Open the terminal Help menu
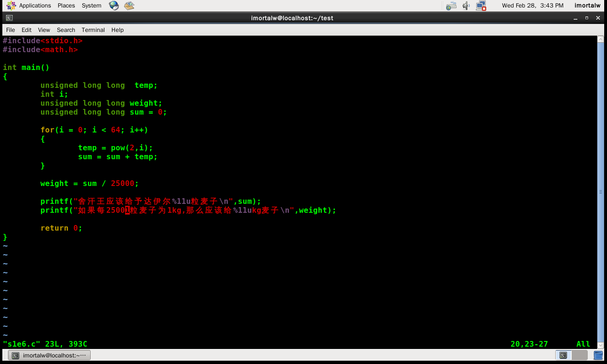This screenshot has width=607, height=364. pos(118,30)
